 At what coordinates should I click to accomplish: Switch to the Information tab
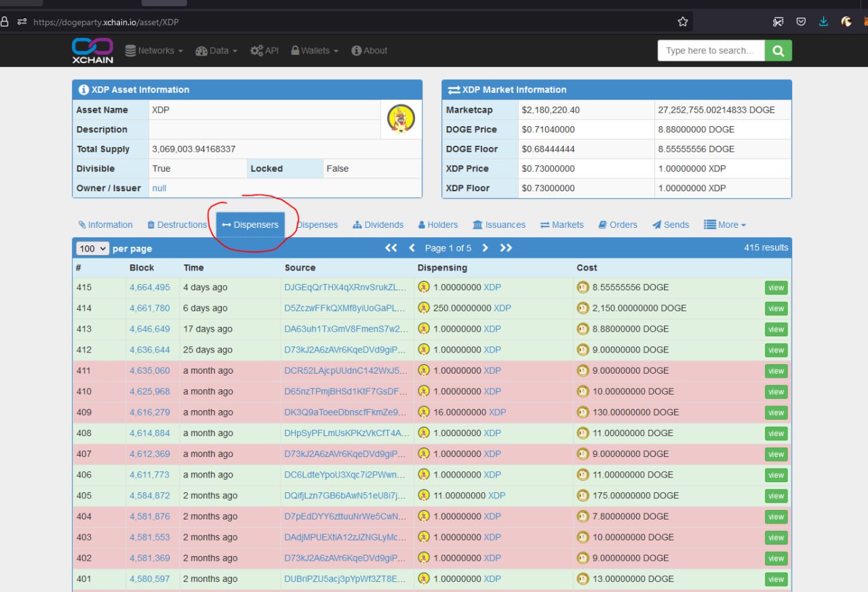coord(105,225)
